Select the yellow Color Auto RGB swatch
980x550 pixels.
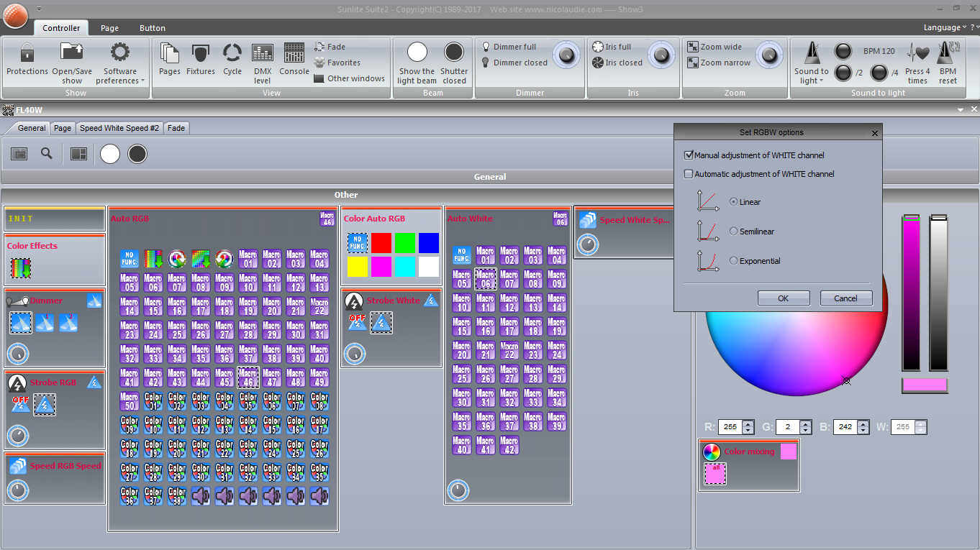(x=358, y=267)
